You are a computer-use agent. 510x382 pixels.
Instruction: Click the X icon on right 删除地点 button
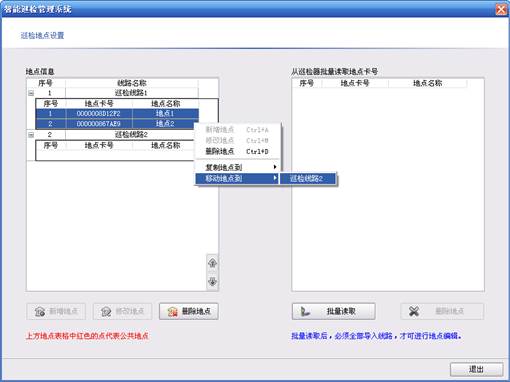(x=414, y=311)
